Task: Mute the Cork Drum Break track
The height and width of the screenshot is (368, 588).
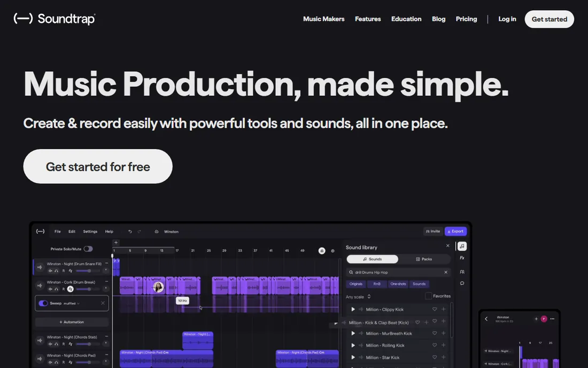Action: click(50, 289)
